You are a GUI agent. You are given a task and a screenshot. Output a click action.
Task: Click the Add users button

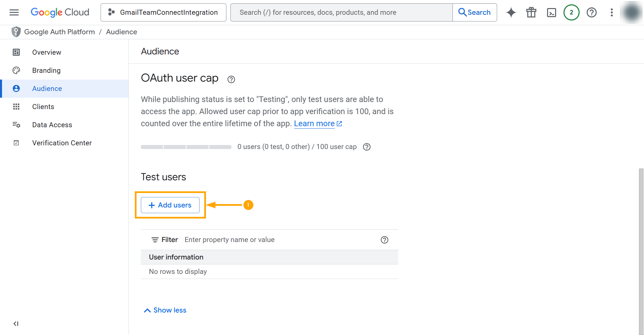(x=170, y=205)
